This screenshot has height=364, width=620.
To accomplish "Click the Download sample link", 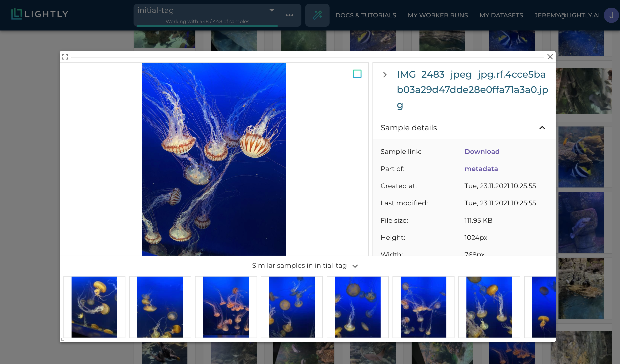I will point(482,152).
